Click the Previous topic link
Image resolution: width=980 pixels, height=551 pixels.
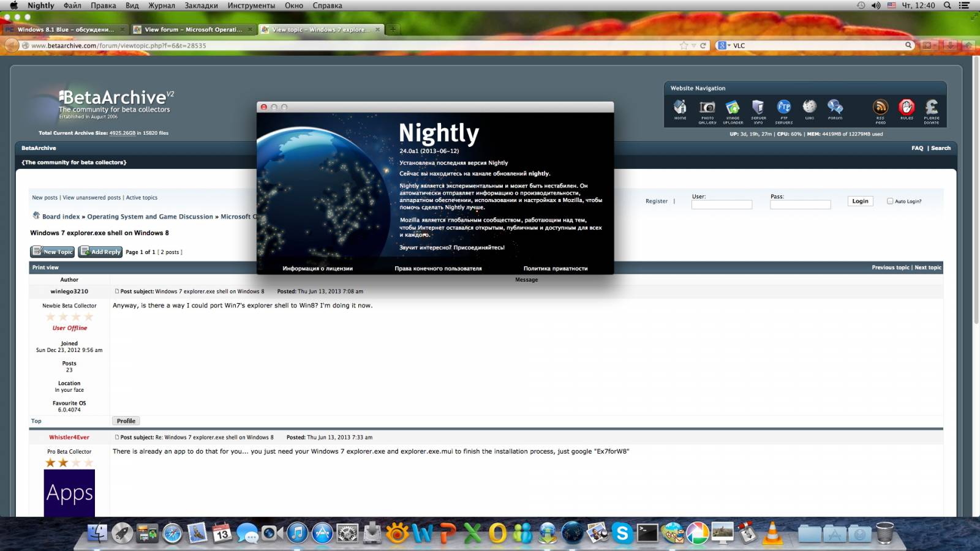point(891,268)
